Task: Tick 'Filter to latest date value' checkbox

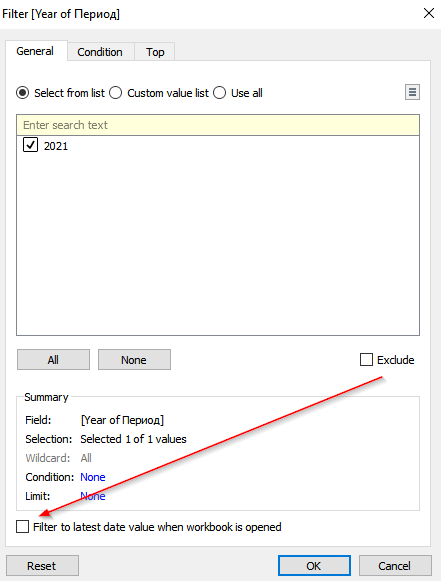Action: click(x=23, y=526)
